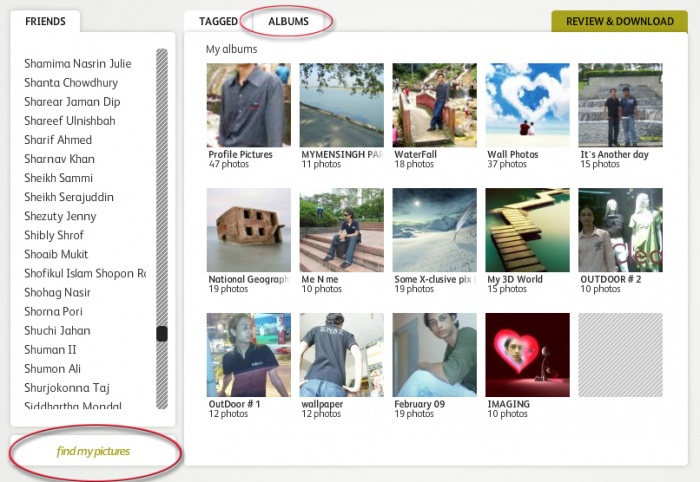Image resolution: width=700 pixels, height=482 pixels.
Task: Select friend Shibly Shrof
Action: [x=54, y=235]
